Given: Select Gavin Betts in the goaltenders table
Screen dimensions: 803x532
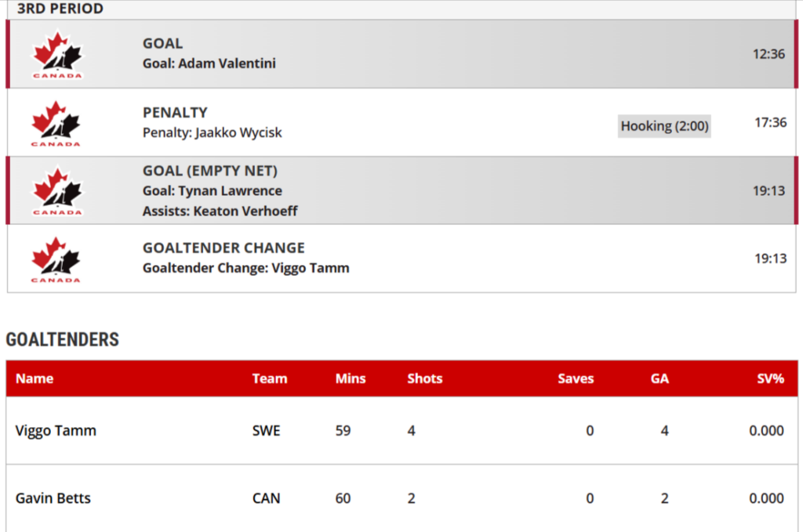Looking at the screenshot, I should coord(53,498).
